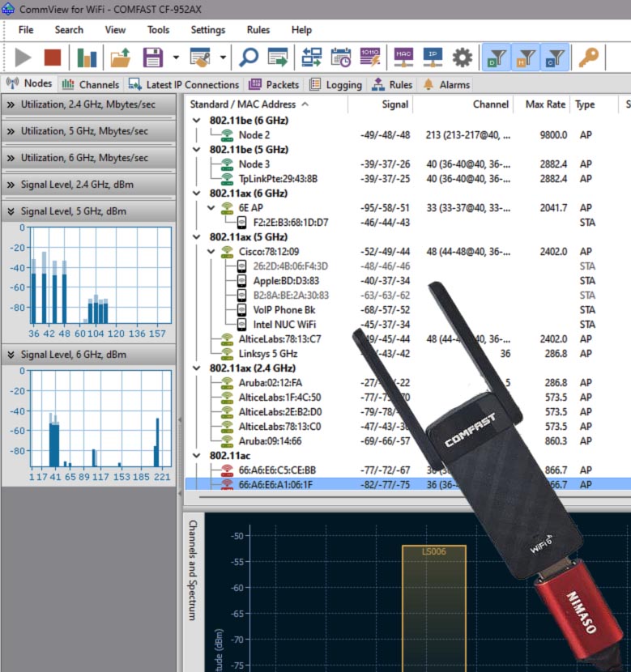Screen dimensions: 631x672
Task: Click the reconstruct session icon
Action: coord(312,57)
